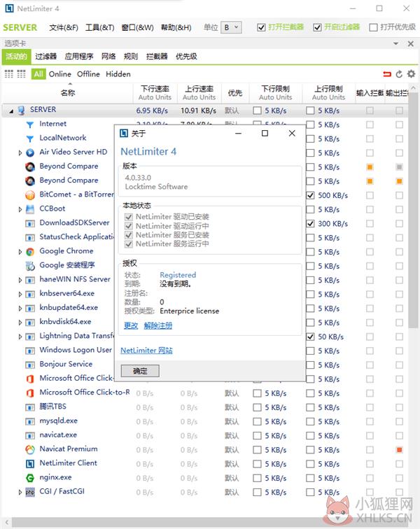Image resolution: width=420 pixels, height=529 pixels.
Task: Switch to the 优先级 tab
Action: coord(186,57)
